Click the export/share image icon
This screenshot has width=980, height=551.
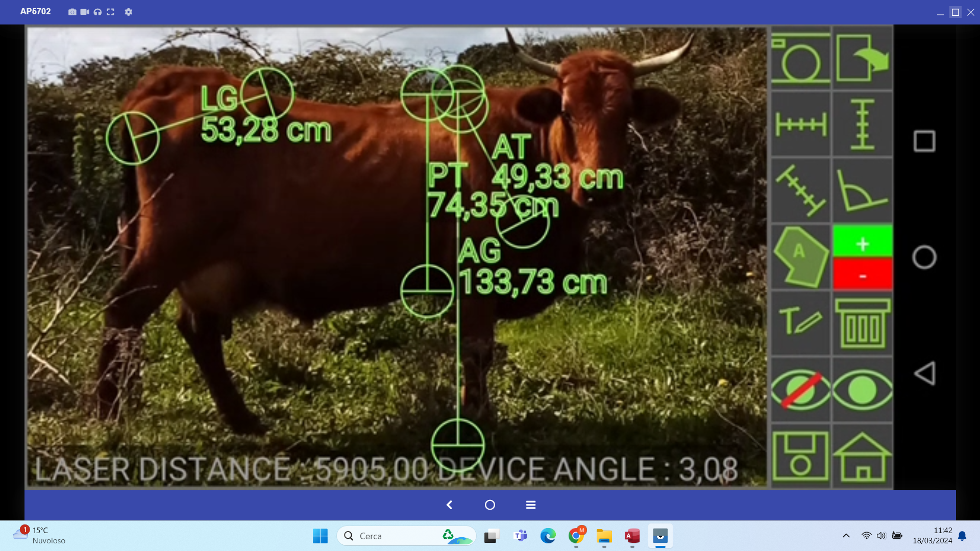862,59
